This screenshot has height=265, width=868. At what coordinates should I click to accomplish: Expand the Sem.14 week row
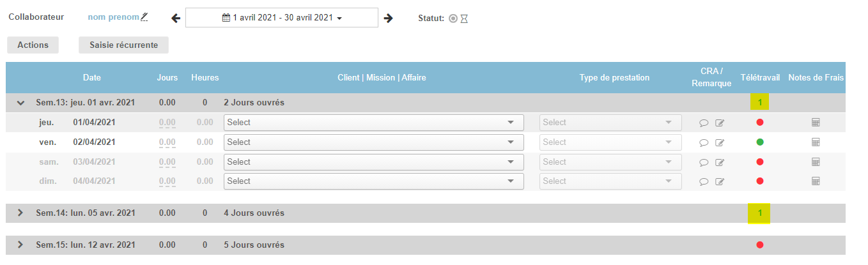pyautogui.click(x=20, y=213)
